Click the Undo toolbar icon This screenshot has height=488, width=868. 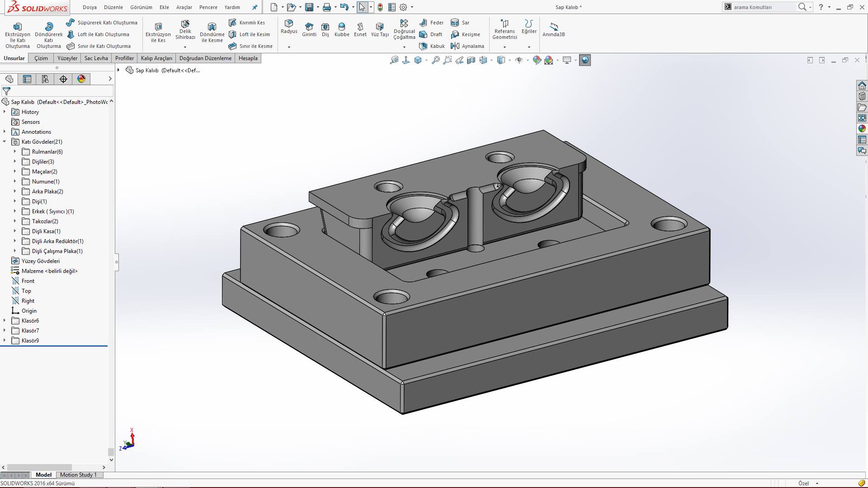pyautogui.click(x=344, y=7)
